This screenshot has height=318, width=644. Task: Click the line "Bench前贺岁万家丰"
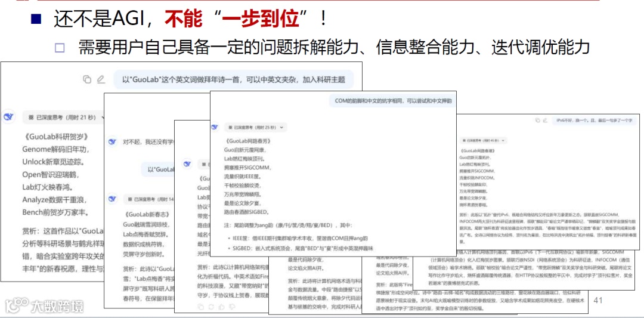[x=56, y=213]
